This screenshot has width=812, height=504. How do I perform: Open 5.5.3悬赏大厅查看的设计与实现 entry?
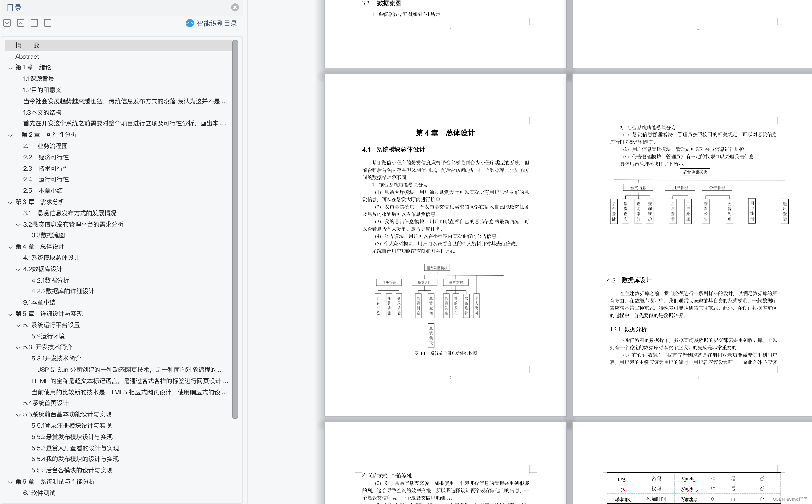tap(75, 448)
